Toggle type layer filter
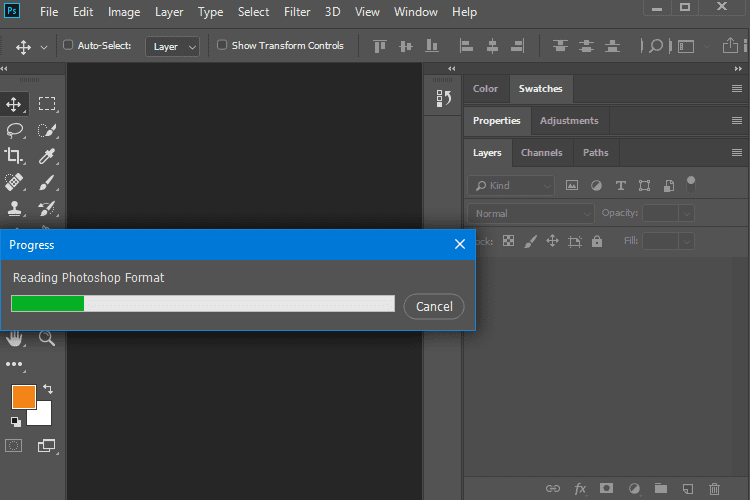 point(620,186)
